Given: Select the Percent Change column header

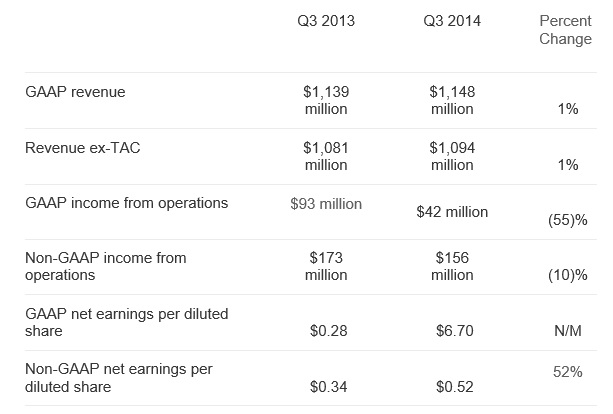Looking at the screenshot, I should pyautogui.click(x=565, y=30).
